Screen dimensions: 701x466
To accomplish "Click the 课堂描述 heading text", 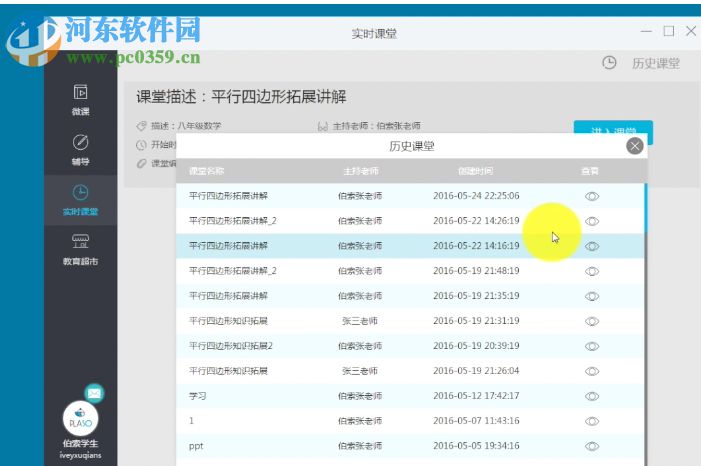I will pyautogui.click(x=241, y=97).
